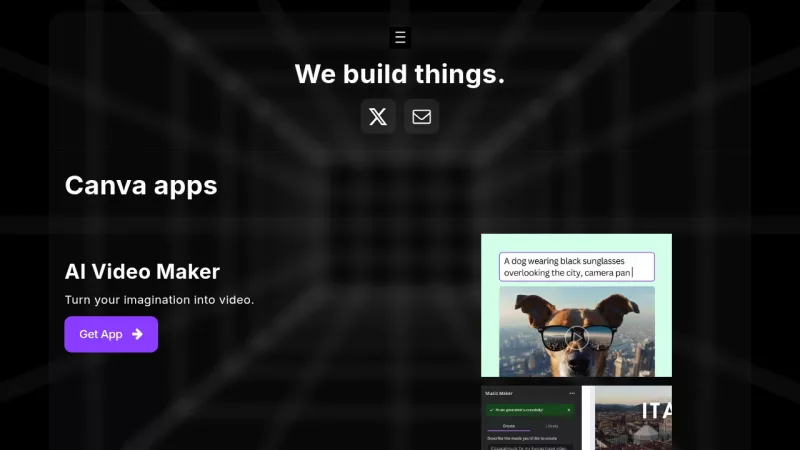Click the arrow icon in Get App
The width and height of the screenshot is (800, 450).
pos(137,334)
